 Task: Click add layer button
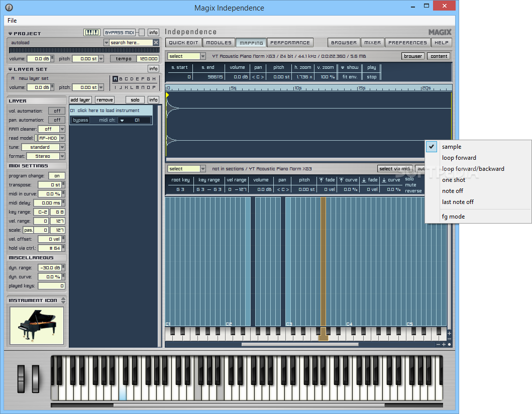click(x=80, y=100)
